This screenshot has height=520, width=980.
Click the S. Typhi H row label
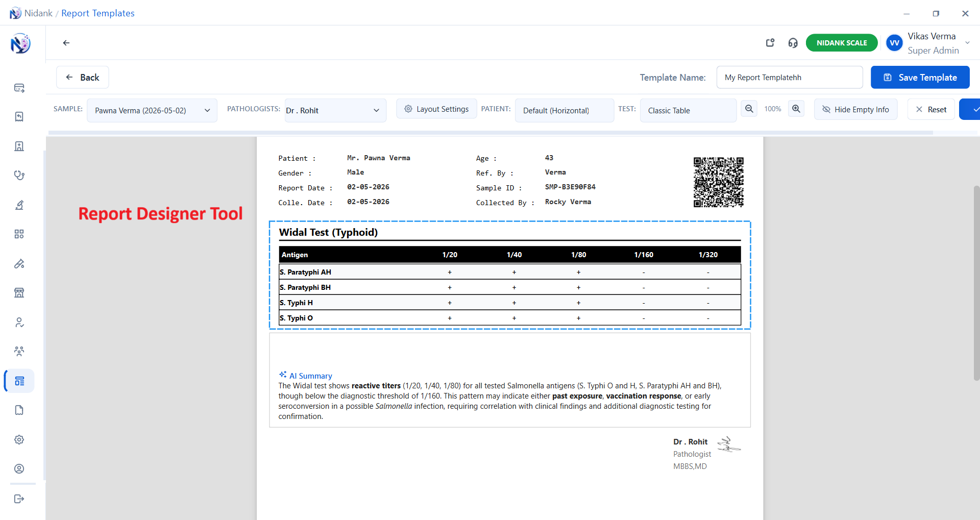point(296,303)
